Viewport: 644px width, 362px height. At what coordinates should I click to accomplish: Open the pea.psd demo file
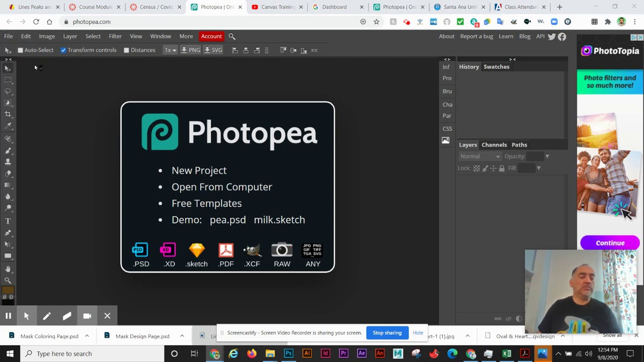pos(228,220)
